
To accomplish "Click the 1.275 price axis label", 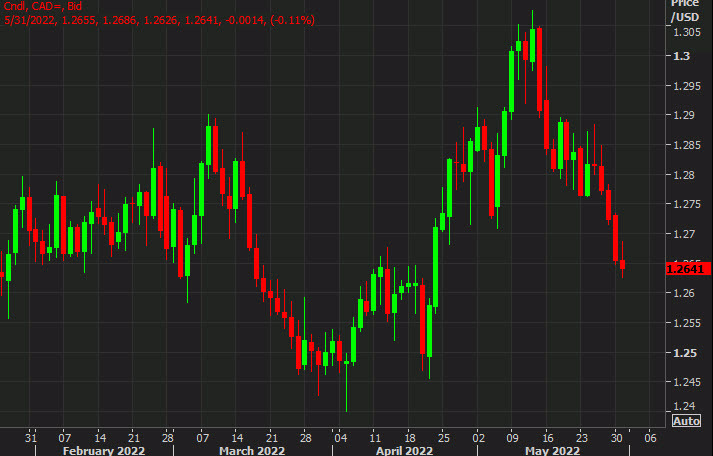I will [x=687, y=204].
